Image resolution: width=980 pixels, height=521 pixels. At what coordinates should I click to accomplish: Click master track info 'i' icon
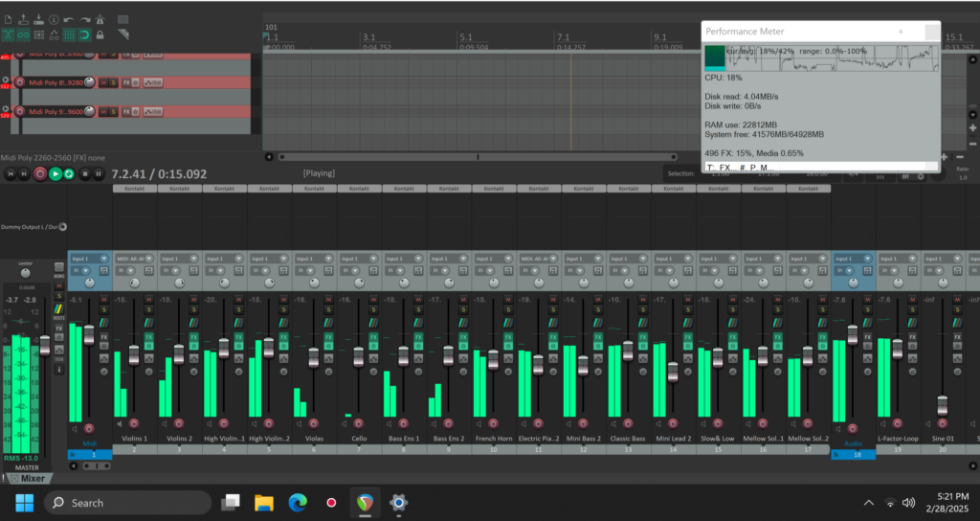point(59,370)
